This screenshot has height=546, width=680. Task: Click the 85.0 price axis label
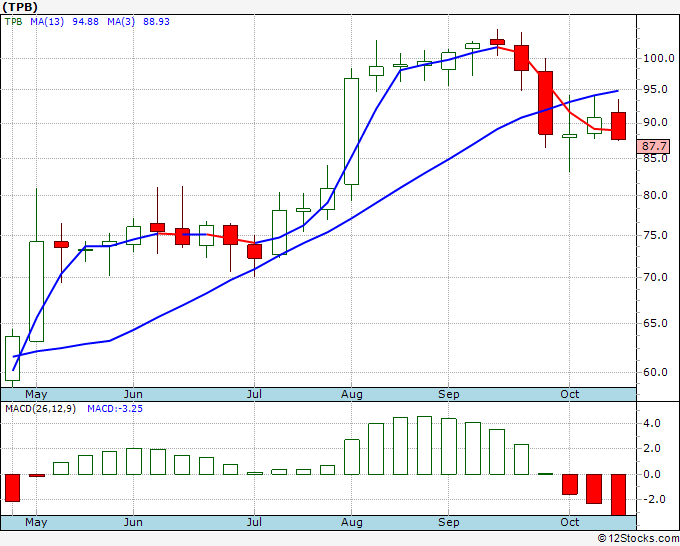(x=655, y=158)
